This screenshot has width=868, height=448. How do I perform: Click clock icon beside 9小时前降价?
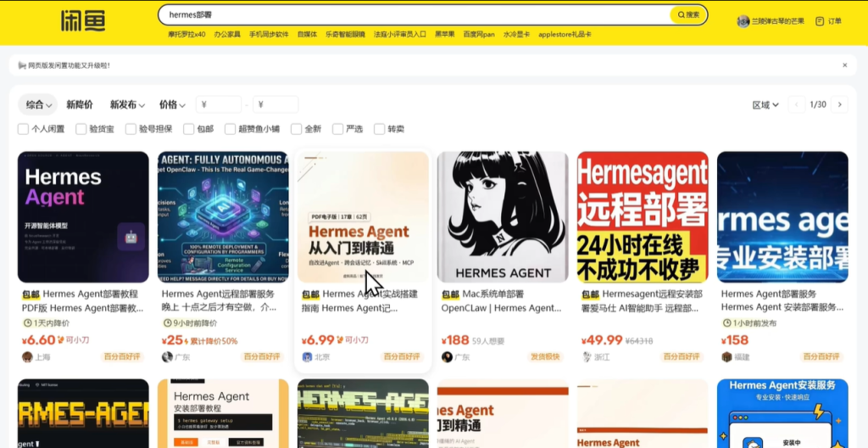coord(168,322)
